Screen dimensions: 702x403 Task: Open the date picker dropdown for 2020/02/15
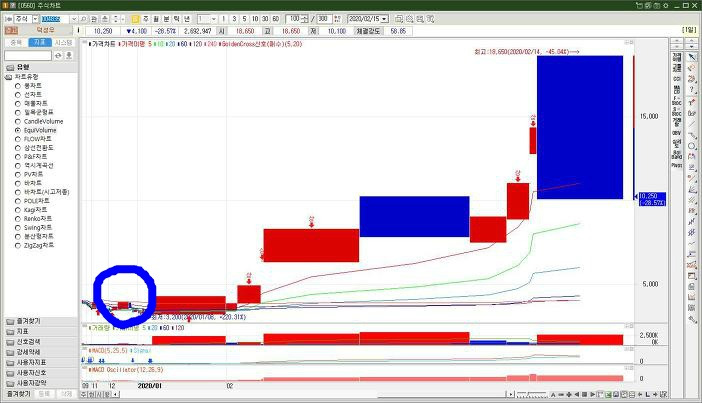point(386,19)
